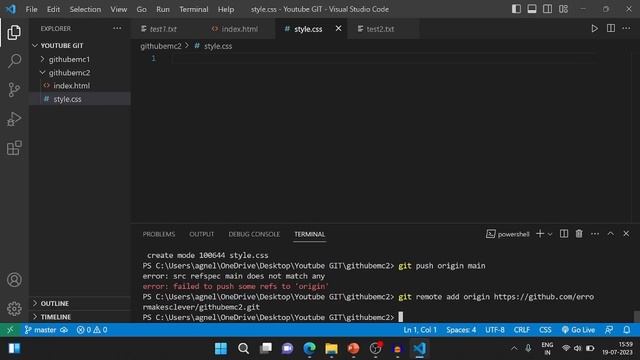This screenshot has height=360, width=640.
Task: Open the OUTPUT panel tab
Action: click(202, 234)
